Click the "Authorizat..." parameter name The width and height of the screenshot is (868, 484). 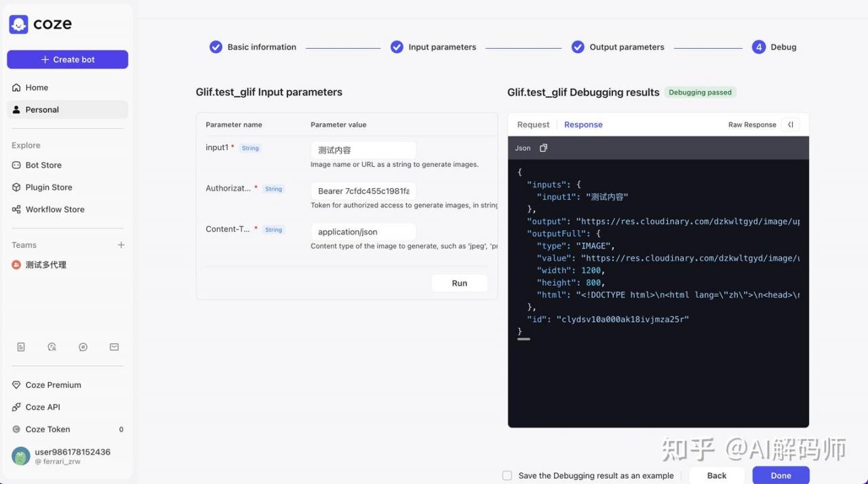pyautogui.click(x=229, y=188)
